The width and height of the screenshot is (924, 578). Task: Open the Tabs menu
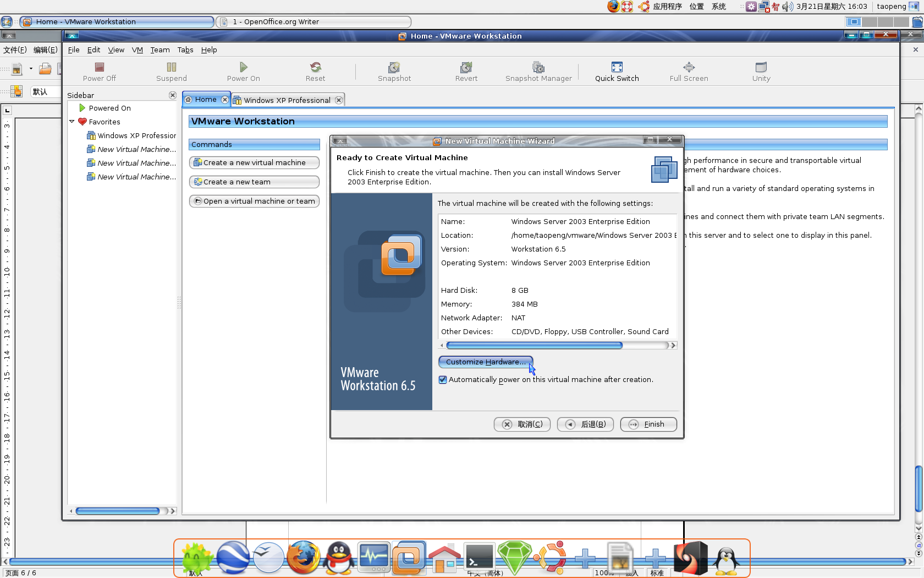tap(185, 50)
